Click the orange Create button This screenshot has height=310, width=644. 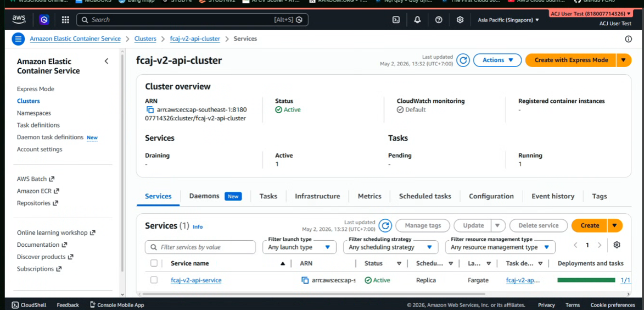click(x=590, y=225)
